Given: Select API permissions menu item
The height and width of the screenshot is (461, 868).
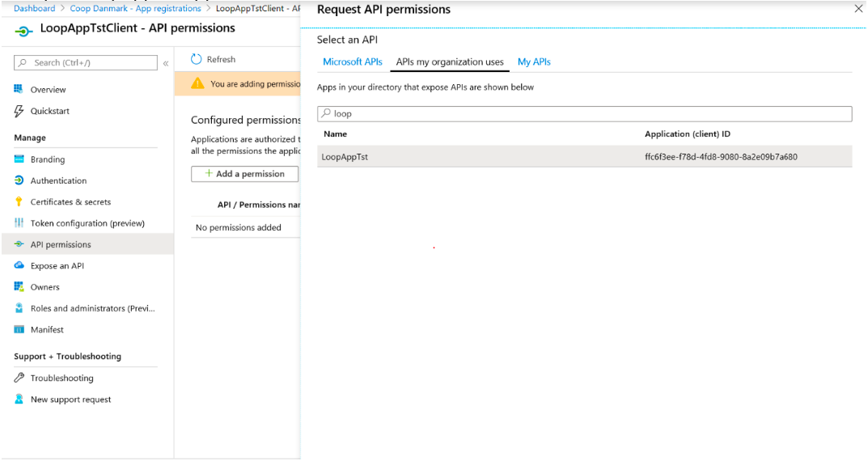Looking at the screenshot, I should coord(87,244).
